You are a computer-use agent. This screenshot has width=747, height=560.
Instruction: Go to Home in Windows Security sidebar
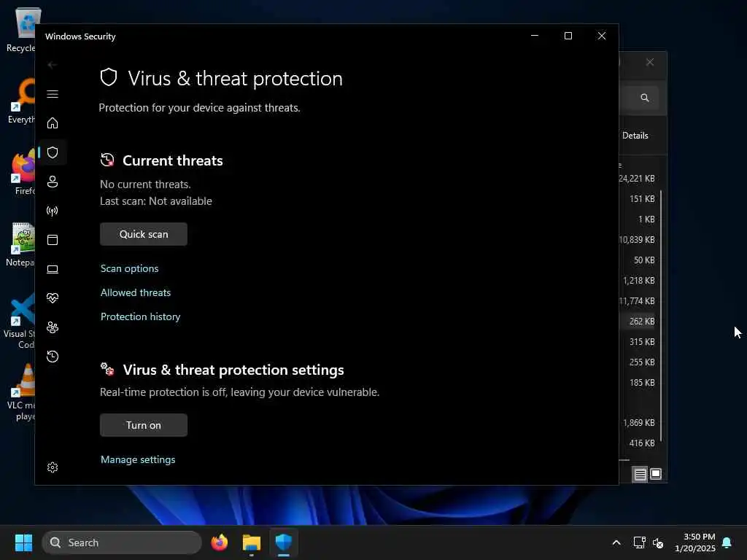coord(53,122)
